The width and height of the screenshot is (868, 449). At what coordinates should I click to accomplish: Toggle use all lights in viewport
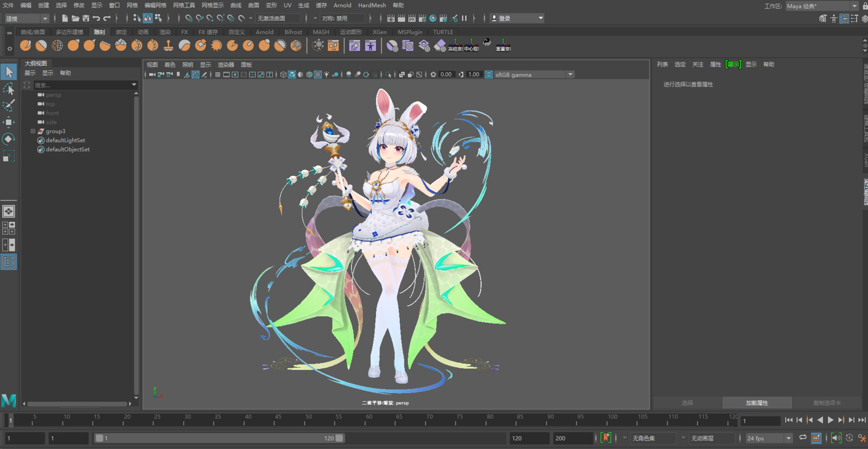pyautogui.click(x=327, y=75)
